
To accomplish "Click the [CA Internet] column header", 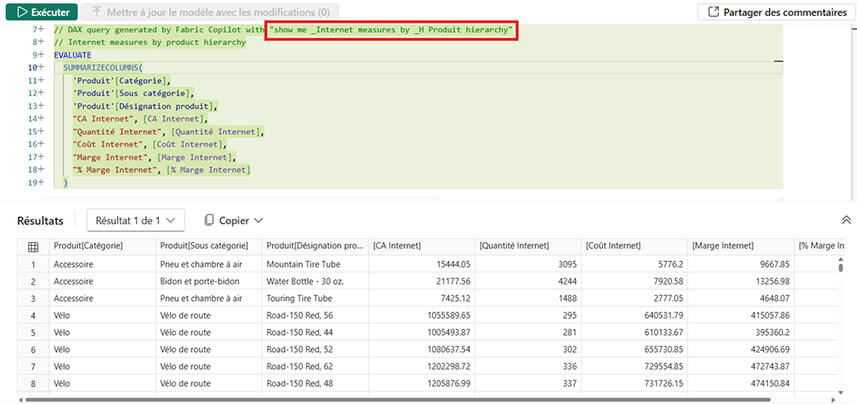I will 420,246.
